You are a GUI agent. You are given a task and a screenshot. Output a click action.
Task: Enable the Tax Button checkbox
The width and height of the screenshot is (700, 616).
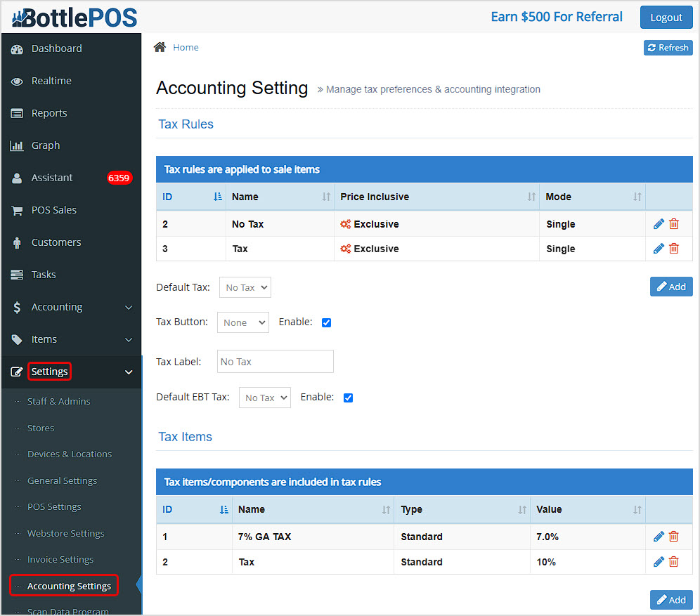(x=326, y=322)
